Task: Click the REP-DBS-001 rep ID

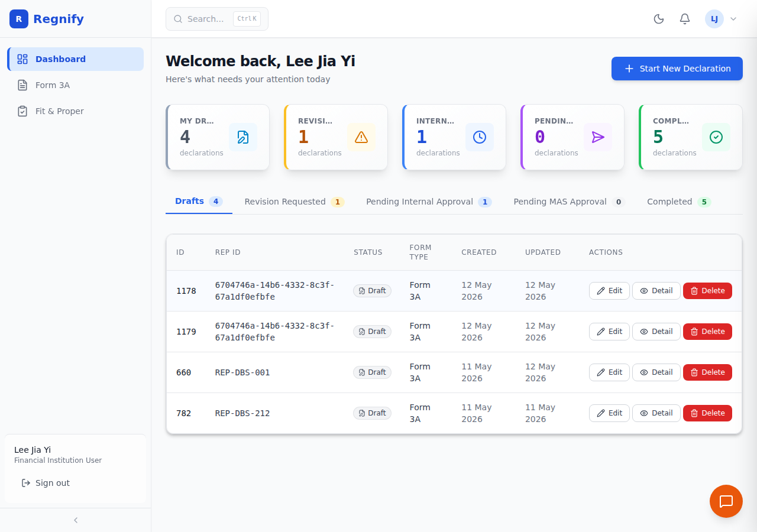Action: pos(242,372)
